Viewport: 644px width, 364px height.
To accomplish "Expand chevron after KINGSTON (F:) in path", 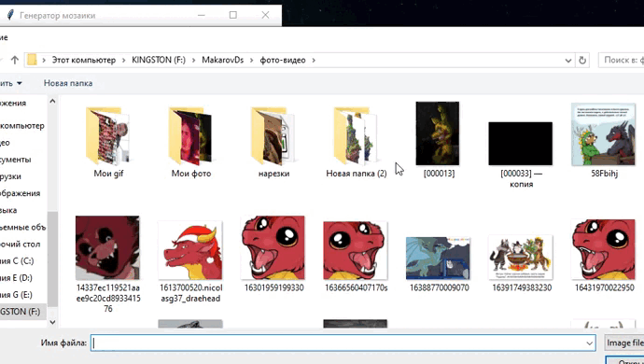I will [x=194, y=61].
